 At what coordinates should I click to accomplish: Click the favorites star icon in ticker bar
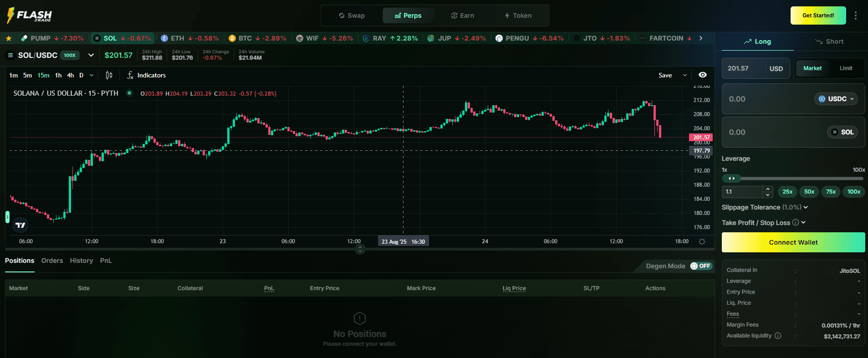click(x=9, y=38)
